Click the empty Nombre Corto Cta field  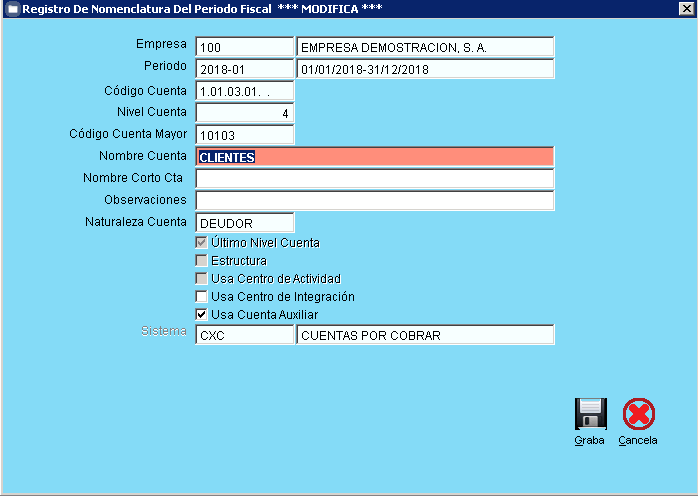(374, 179)
